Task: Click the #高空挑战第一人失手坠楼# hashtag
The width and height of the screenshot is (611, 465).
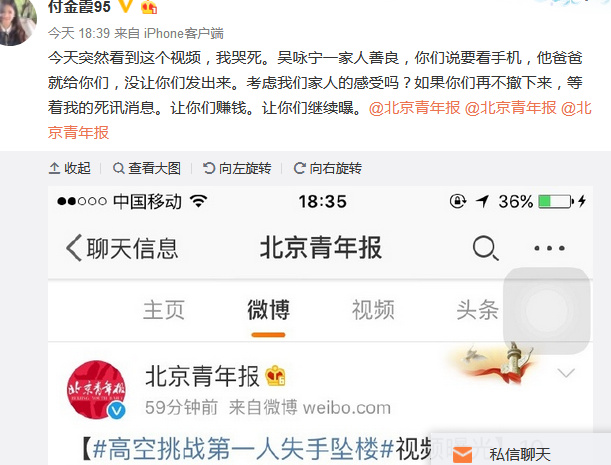Action: [x=244, y=449]
